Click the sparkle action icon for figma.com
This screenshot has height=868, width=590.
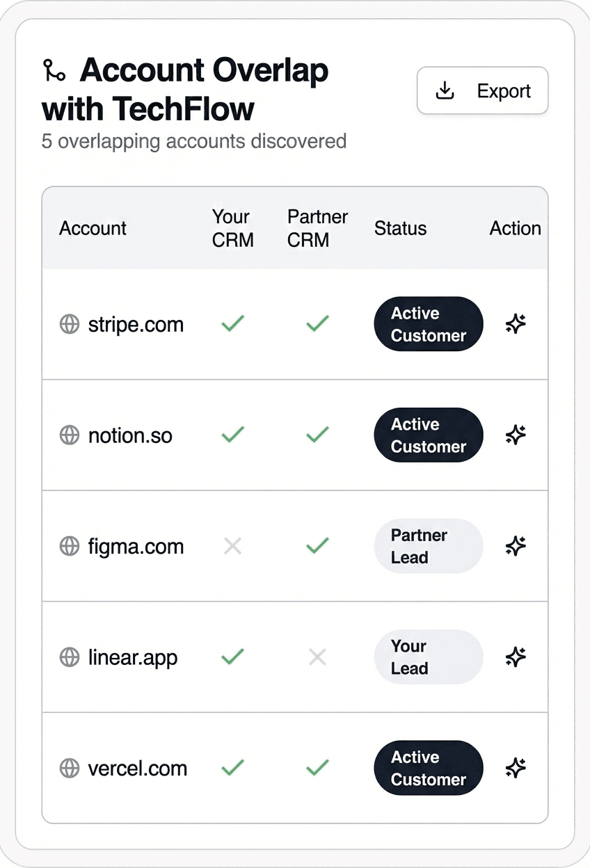515,546
